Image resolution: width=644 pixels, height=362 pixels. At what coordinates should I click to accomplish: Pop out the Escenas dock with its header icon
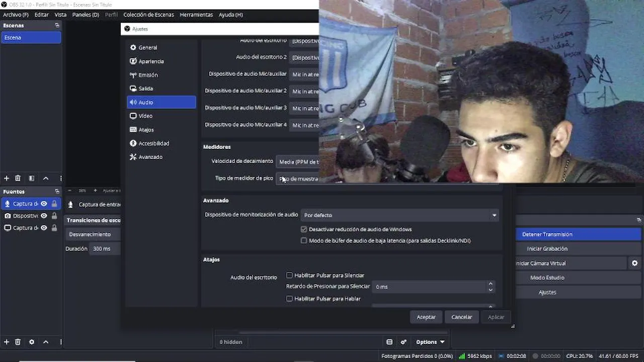tap(57, 25)
